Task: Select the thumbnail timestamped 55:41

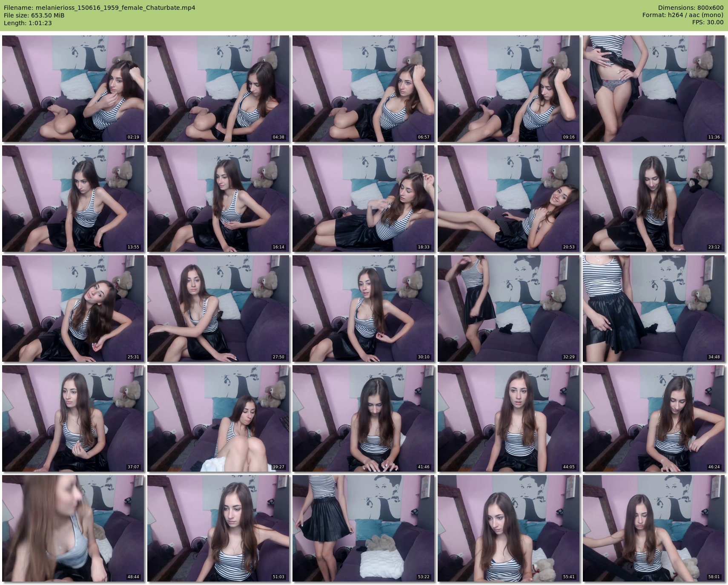Action: point(508,528)
